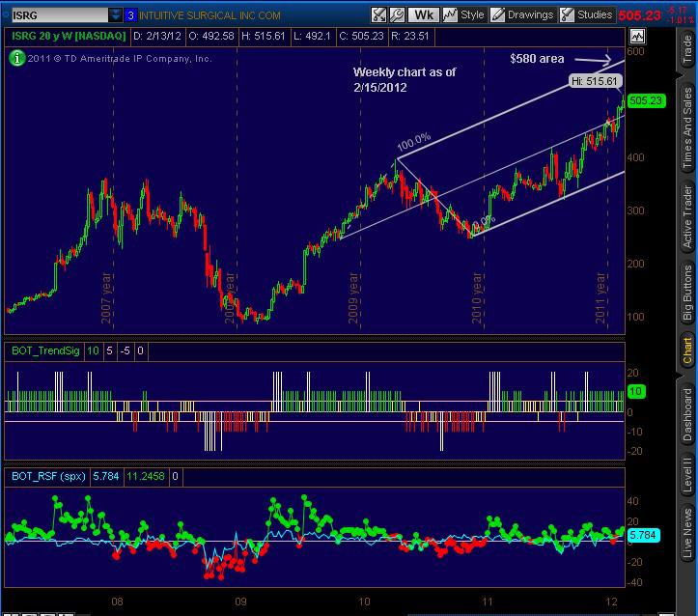This screenshot has height=616, width=698.
Task: Open the Drawings menu
Action: pyautogui.click(x=522, y=15)
